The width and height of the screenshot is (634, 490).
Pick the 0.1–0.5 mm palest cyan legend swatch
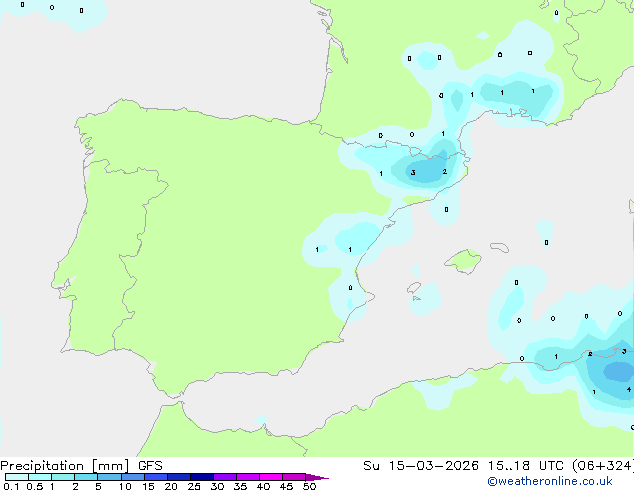tap(17, 477)
